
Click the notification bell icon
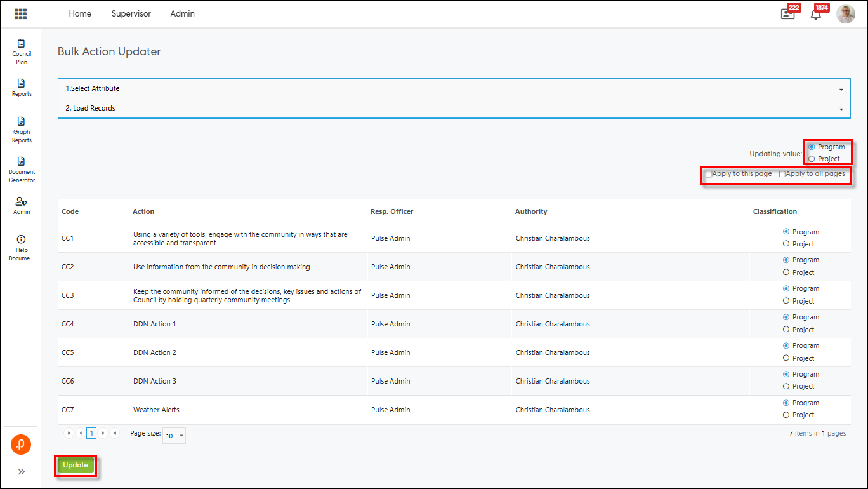[x=816, y=14]
